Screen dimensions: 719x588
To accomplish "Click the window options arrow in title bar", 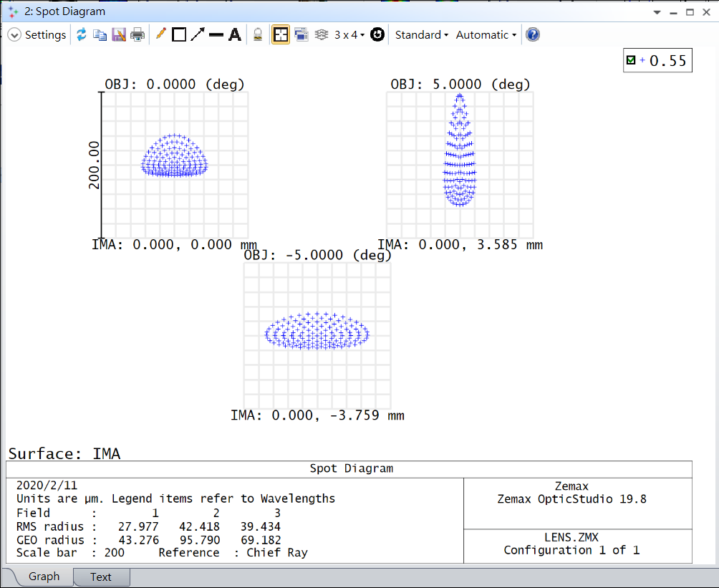I will 657,12.
